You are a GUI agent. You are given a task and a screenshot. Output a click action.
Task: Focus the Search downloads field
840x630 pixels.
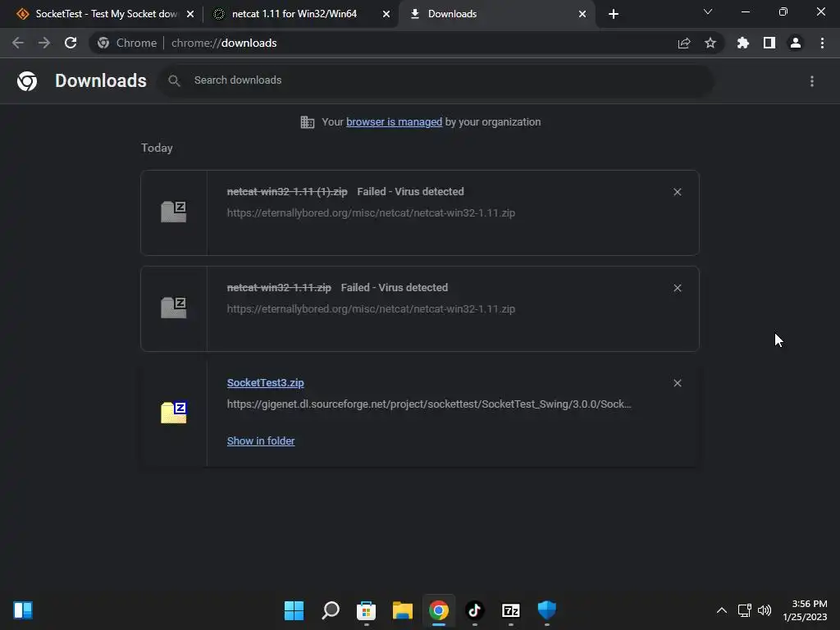pyautogui.click(x=436, y=81)
